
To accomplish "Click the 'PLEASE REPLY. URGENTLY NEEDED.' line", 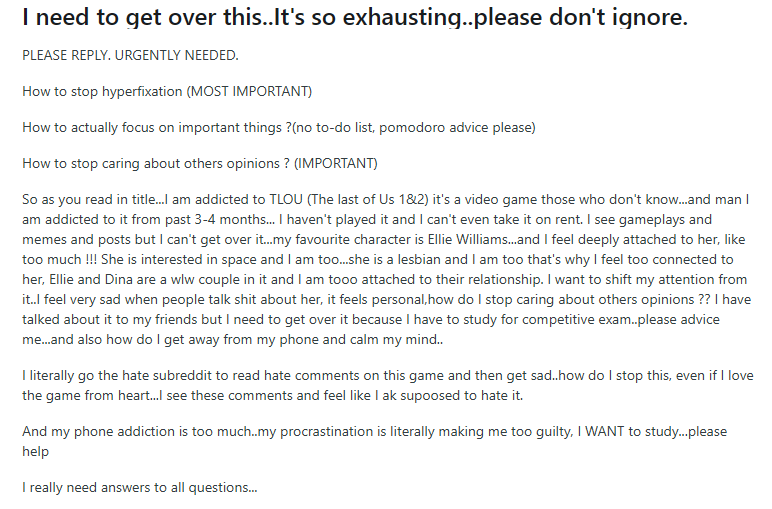I will tap(130, 56).
